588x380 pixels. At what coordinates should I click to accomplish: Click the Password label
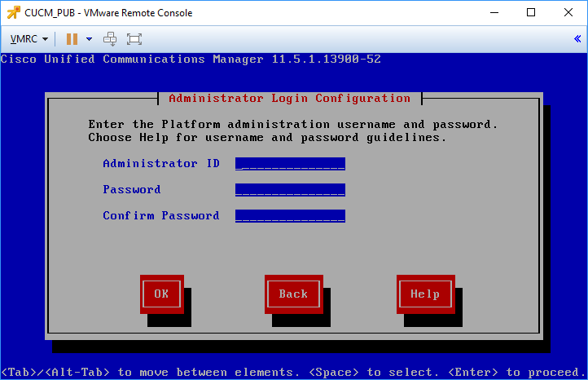132,190
